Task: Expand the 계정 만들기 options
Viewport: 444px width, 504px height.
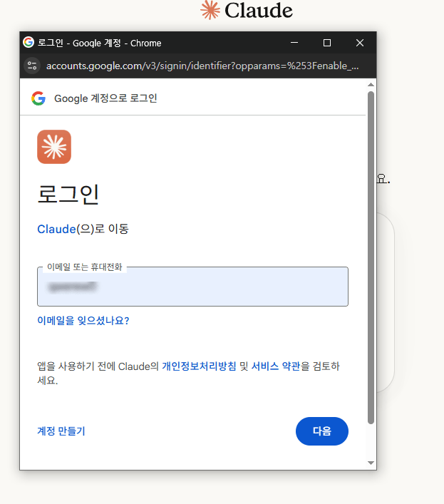Action: coord(61,431)
